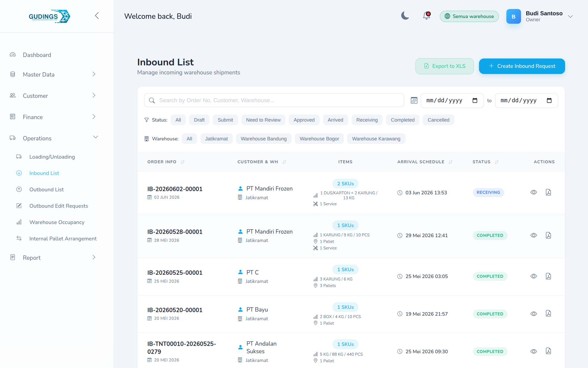The image size is (588, 368).
Task: Filter by Completed status
Action: click(x=403, y=120)
